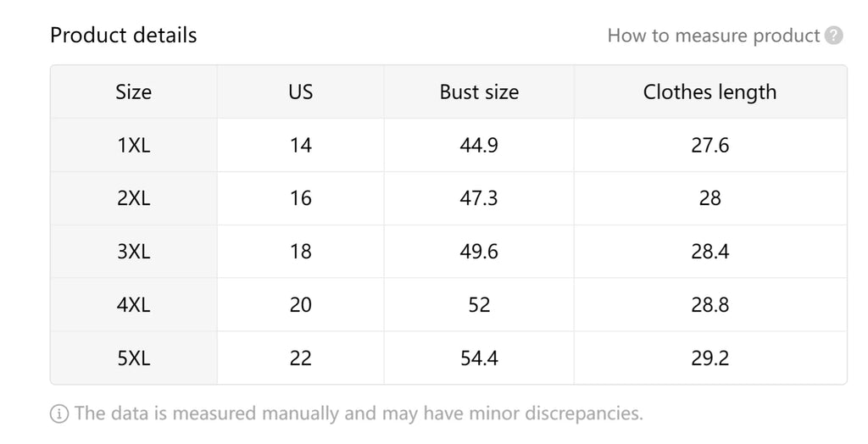The width and height of the screenshot is (868, 444).
Task: Open the How to measure product link
Action: coord(714,36)
